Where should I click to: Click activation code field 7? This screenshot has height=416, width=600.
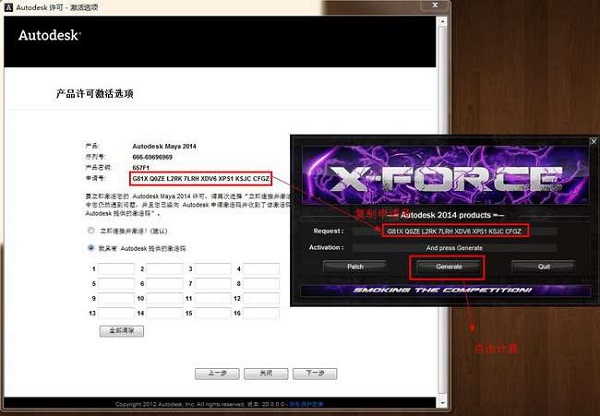pos(213,284)
